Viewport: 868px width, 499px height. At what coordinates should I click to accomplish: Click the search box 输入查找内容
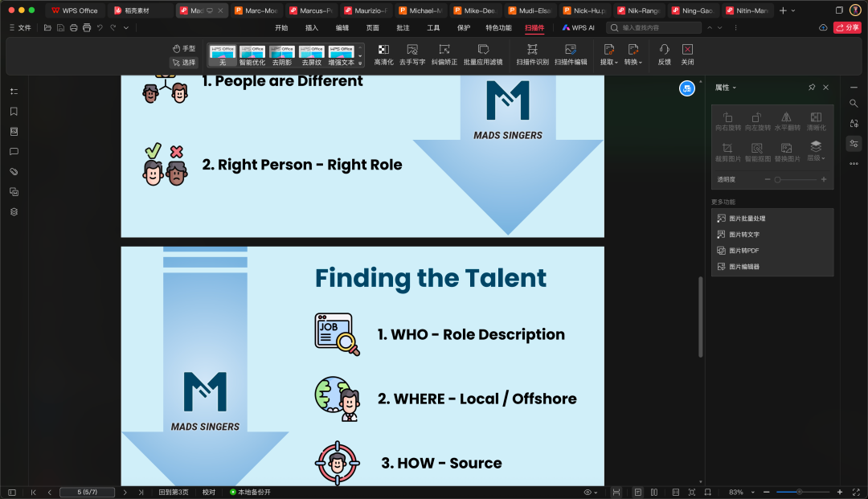(x=653, y=27)
